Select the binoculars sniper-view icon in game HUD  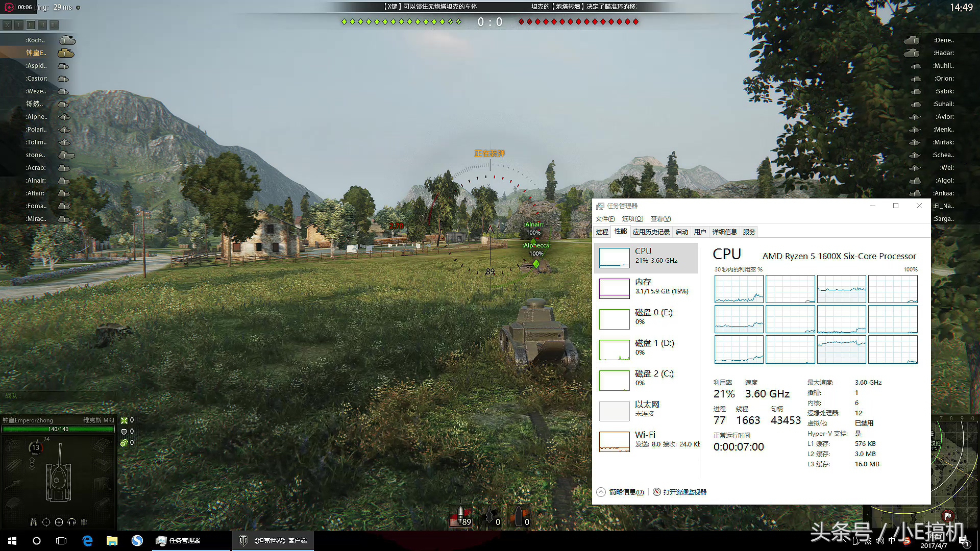coord(33,522)
